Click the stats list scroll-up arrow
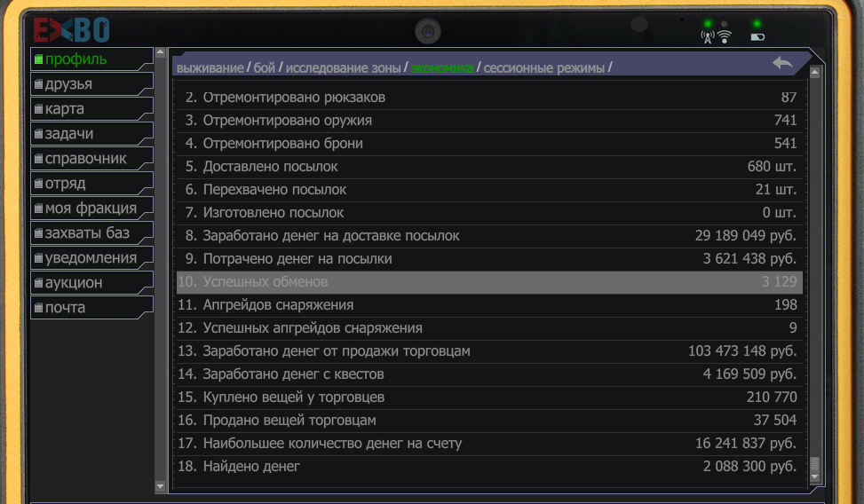 tap(815, 72)
